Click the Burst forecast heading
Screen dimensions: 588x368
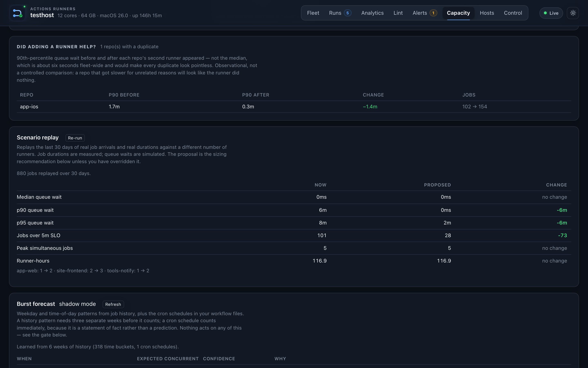point(36,304)
